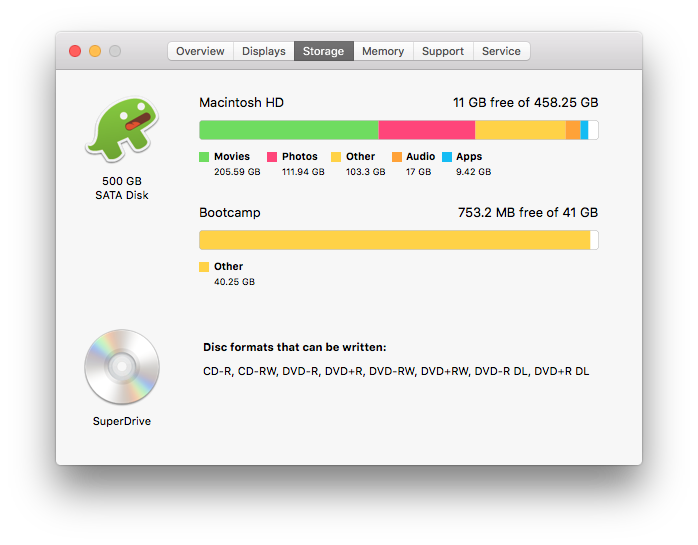Screen dimensions: 698x545
Task: Close the window with red button
Action: [75, 51]
